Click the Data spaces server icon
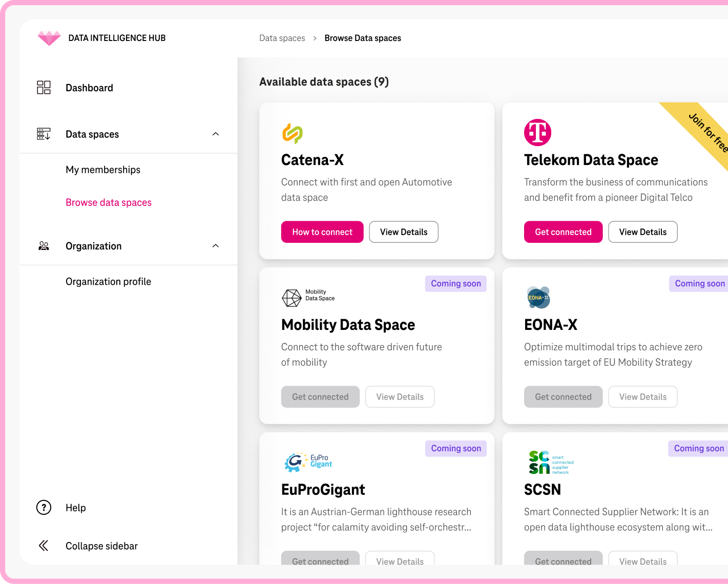Screen dimensions: 728x584 (x=44, y=134)
